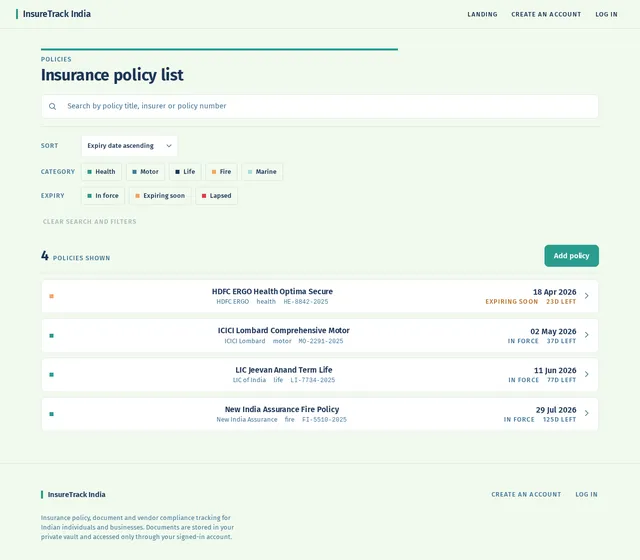This screenshot has height=560, width=640.
Task: Click the search magnifier icon
Action: pos(52,107)
